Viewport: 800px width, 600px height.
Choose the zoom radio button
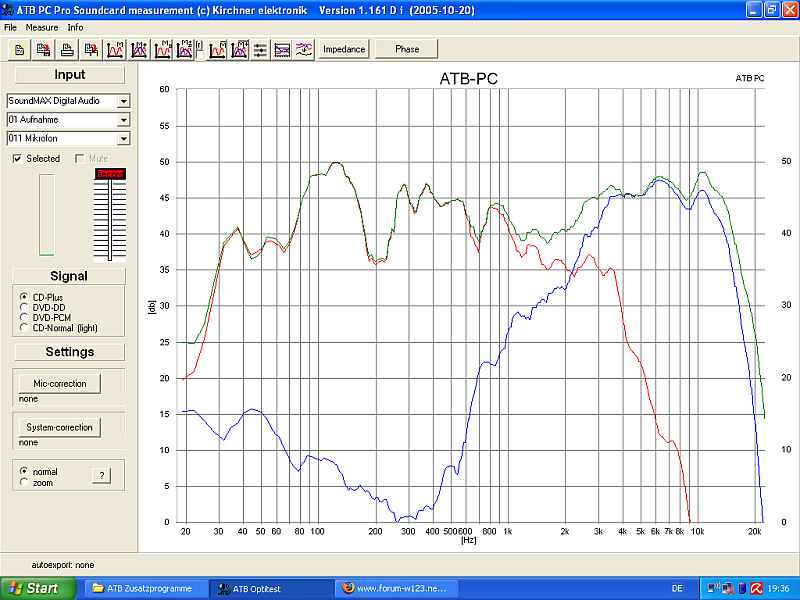[x=24, y=482]
